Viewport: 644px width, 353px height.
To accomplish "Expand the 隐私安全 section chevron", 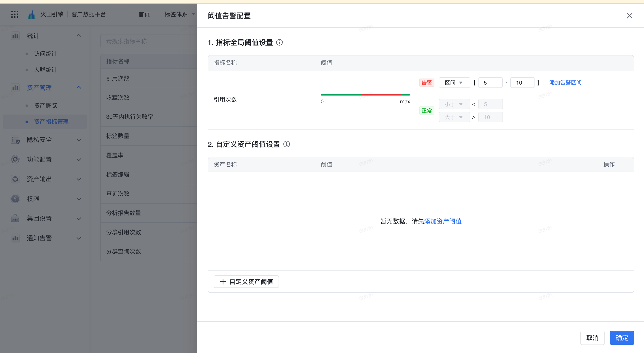I will coord(79,140).
